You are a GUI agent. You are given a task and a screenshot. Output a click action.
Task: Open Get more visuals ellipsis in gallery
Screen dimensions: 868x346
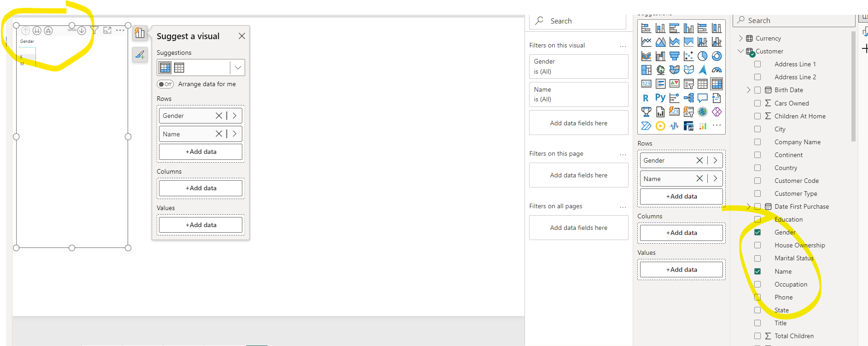pos(717,126)
